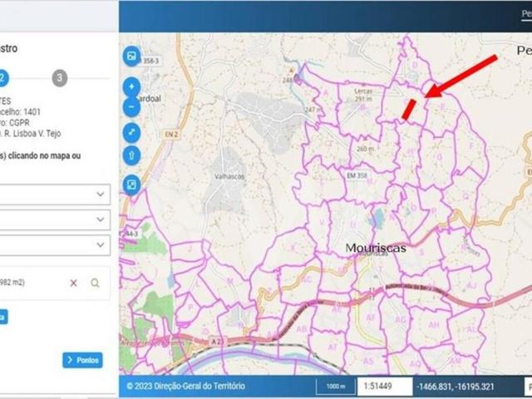This screenshot has height=399, width=532.
Task: Click the coordinates display in status bar
Action: point(457,387)
